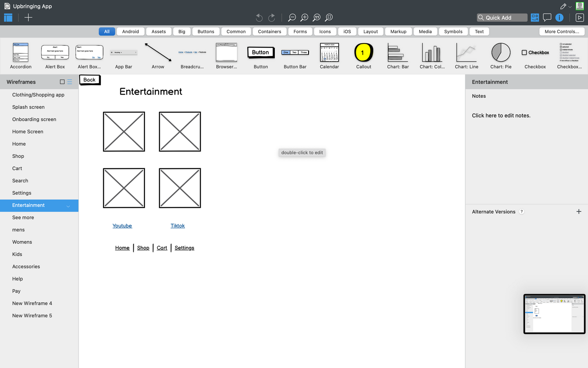Open the Onboarding screen wireframe
The image size is (588, 368).
point(39,119)
